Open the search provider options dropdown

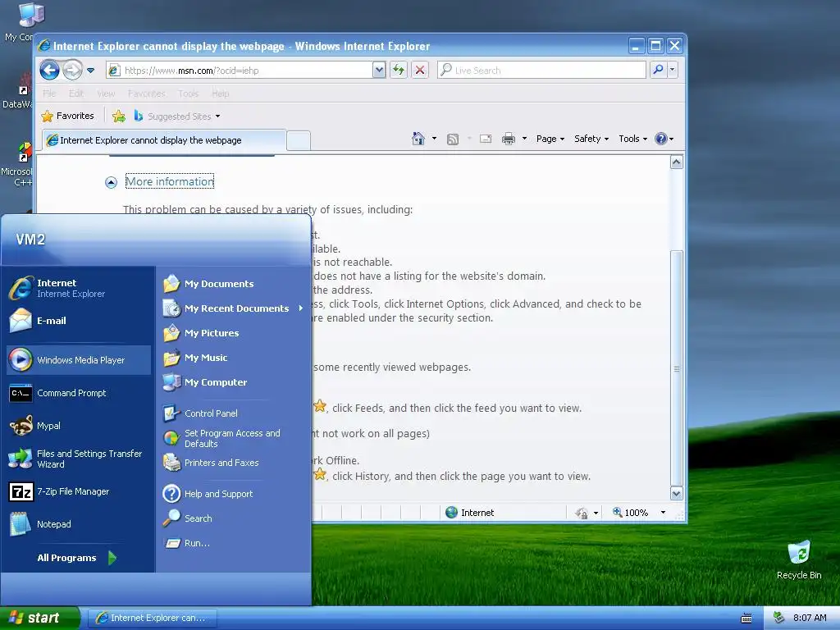tap(673, 70)
